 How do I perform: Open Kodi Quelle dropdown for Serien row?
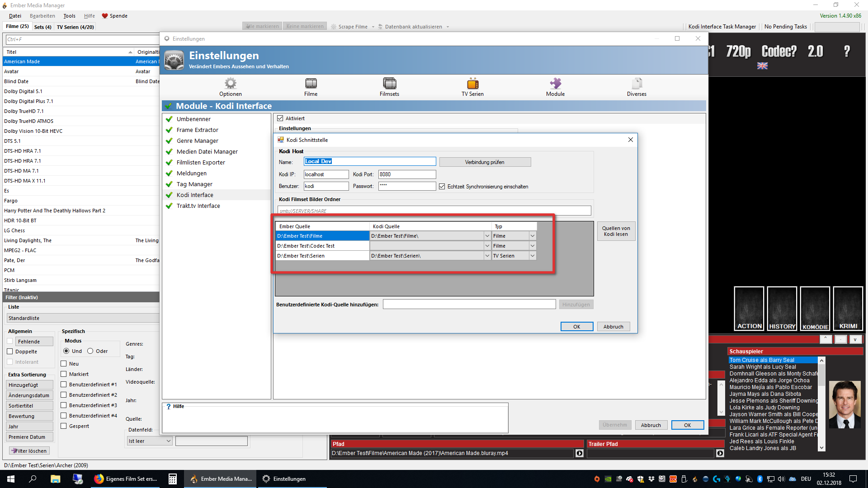487,256
